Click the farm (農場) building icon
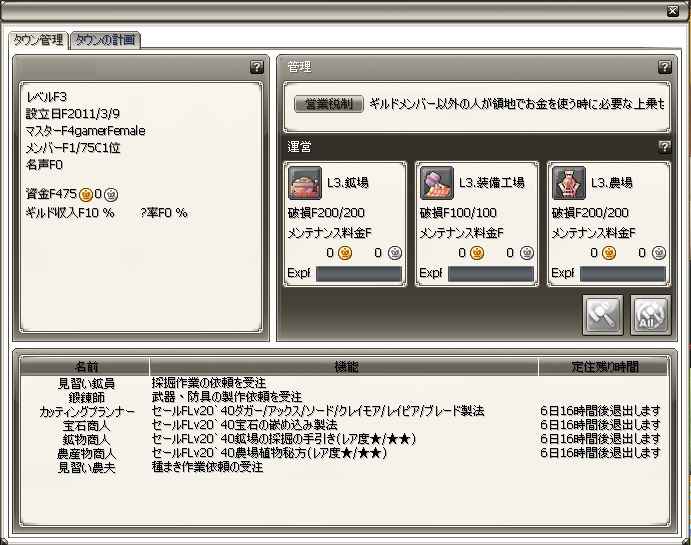 tap(568, 183)
